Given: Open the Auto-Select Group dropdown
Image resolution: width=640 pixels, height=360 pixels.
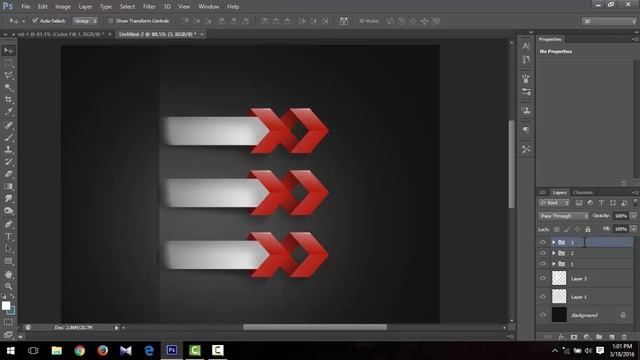Looking at the screenshot, I should 85,21.
